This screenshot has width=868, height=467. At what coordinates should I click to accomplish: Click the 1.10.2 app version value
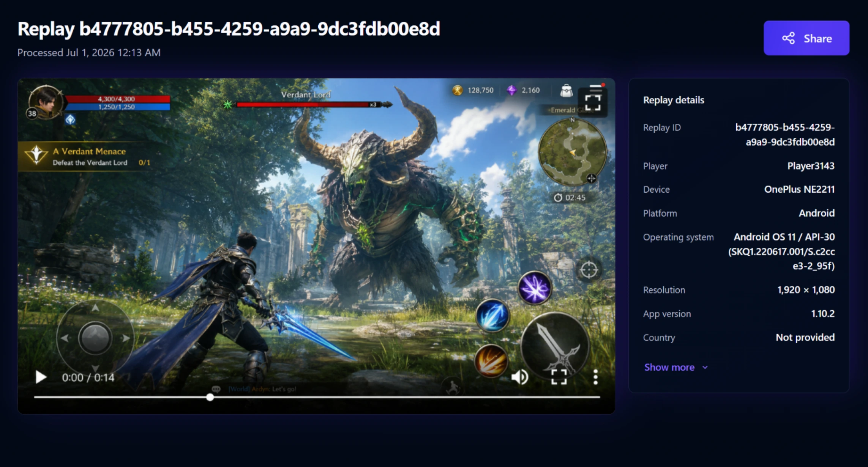pyautogui.click(x=822, y=314)
